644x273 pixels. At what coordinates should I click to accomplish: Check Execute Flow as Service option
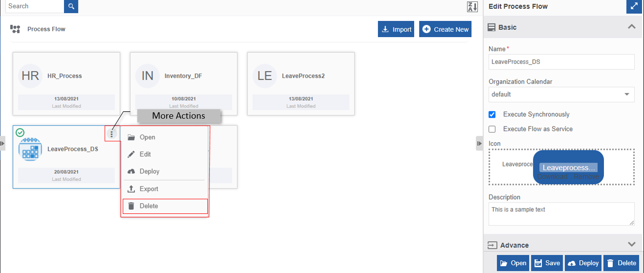coord(492,129)
